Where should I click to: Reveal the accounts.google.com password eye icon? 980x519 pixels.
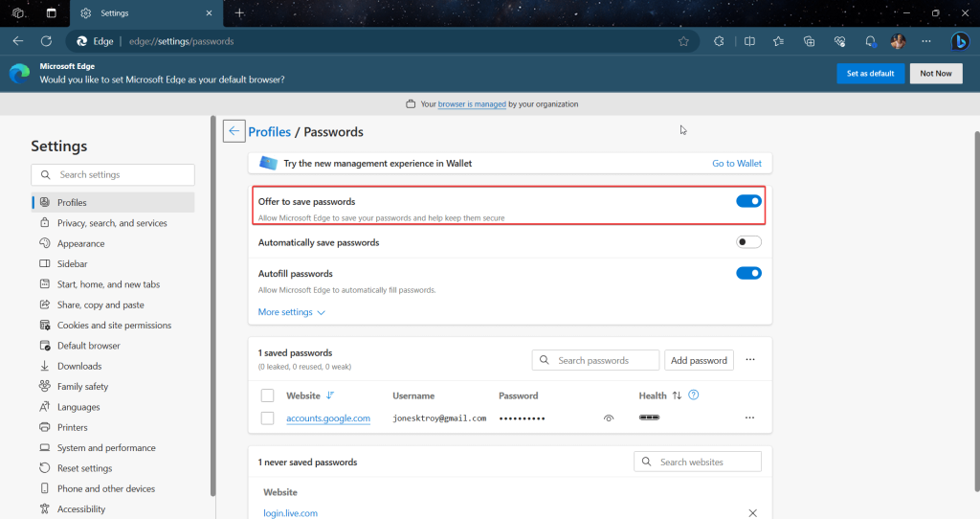click(x=609, y=417)
